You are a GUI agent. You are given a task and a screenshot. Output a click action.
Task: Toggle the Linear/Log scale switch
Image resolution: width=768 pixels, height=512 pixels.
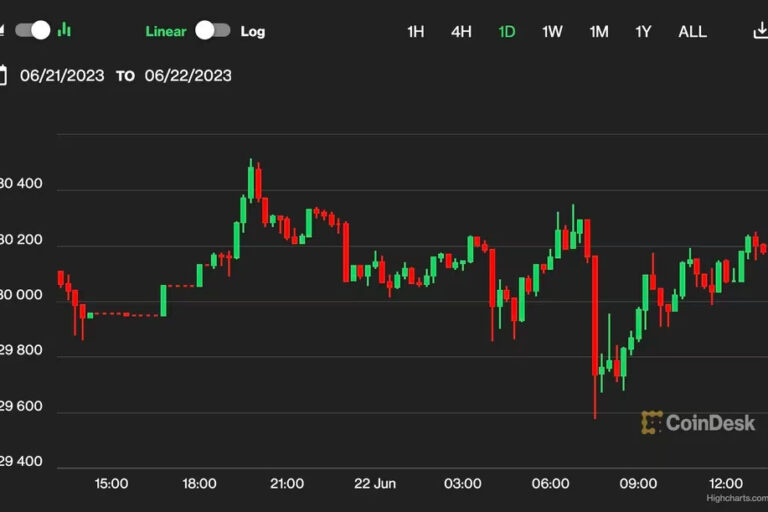(x=213, y=30)
